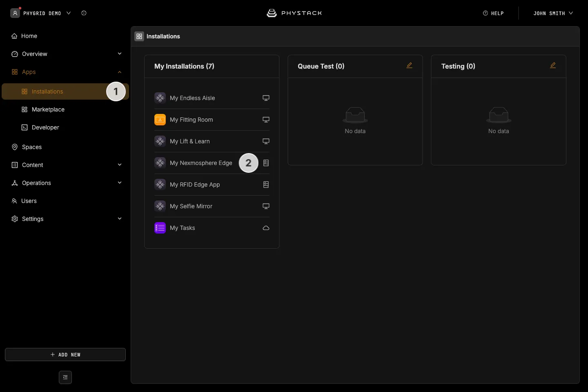Click the screen device icon for My Endless Aisle

pyautogui.click(x=266, y=98)
